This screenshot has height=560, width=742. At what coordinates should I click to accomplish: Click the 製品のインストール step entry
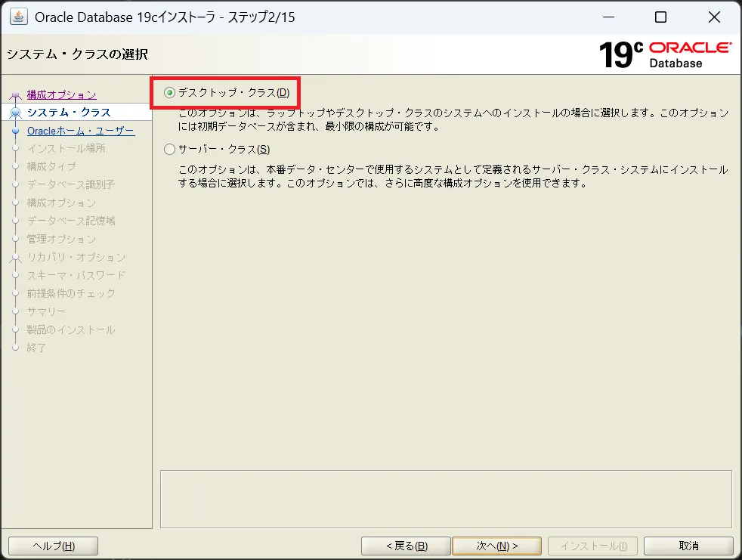(x=71, y=330)
